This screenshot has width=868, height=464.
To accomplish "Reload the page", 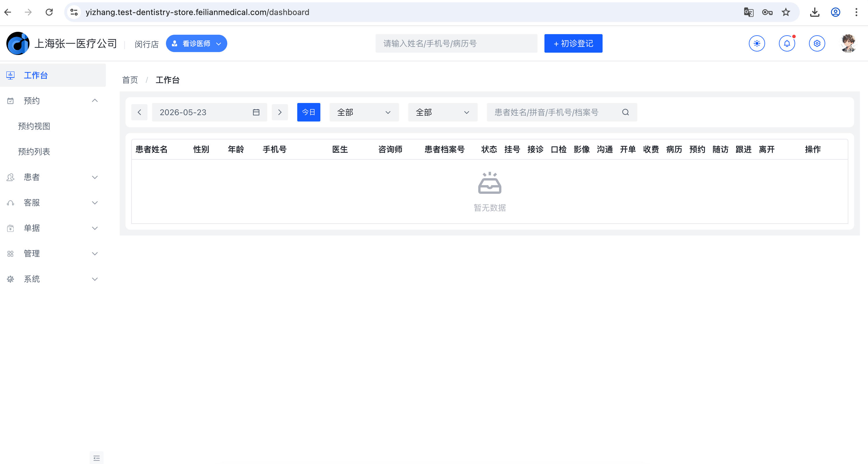I will [x=49, y=12].
